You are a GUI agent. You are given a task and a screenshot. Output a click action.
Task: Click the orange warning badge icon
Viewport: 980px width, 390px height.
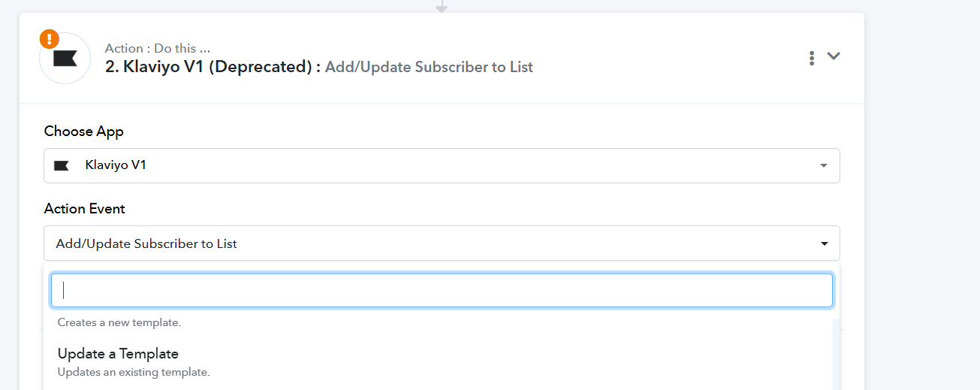(x=50, y=39)
